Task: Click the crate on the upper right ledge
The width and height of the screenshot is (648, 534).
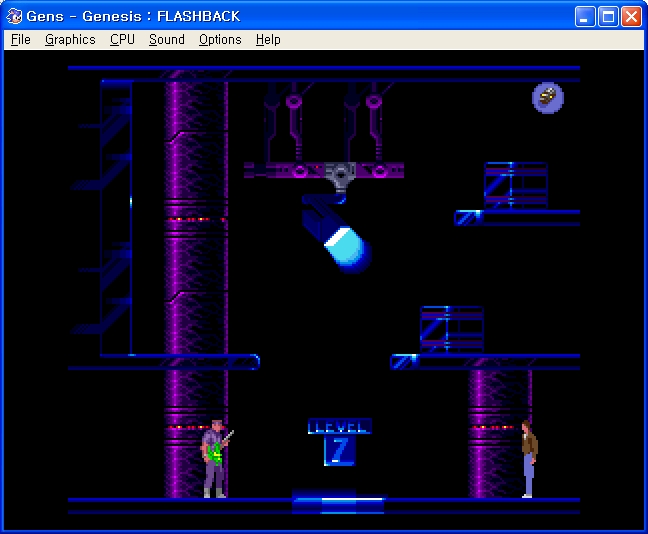Action: (515, 185)
